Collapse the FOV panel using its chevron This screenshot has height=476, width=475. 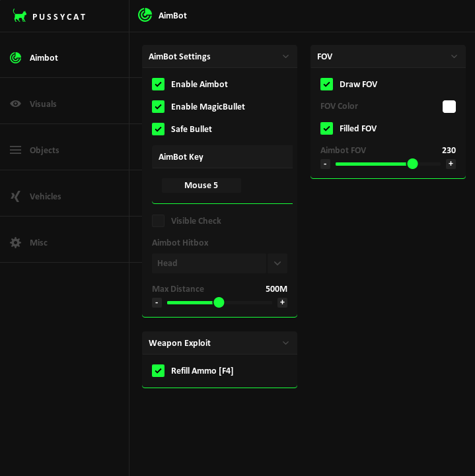tap(454, 57)
